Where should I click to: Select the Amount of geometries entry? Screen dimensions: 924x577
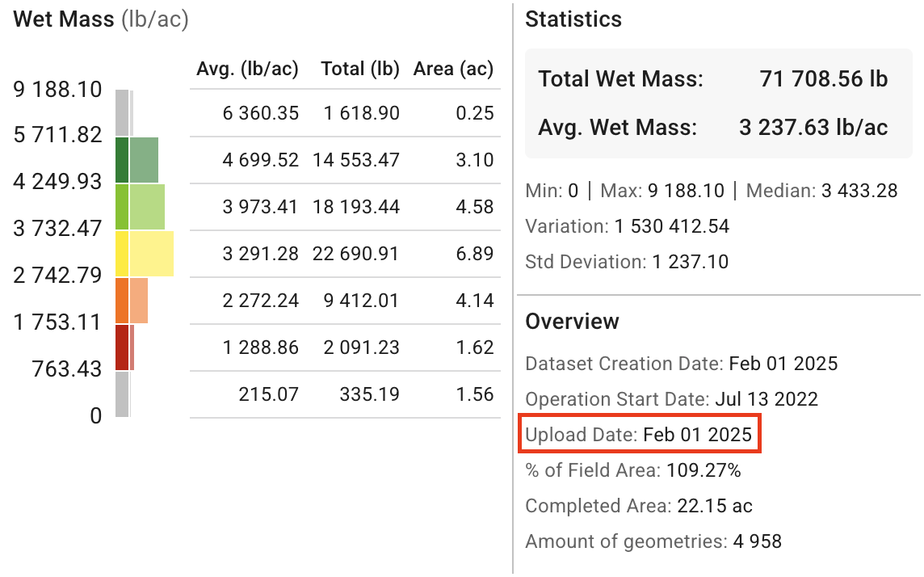pos(653,541)
